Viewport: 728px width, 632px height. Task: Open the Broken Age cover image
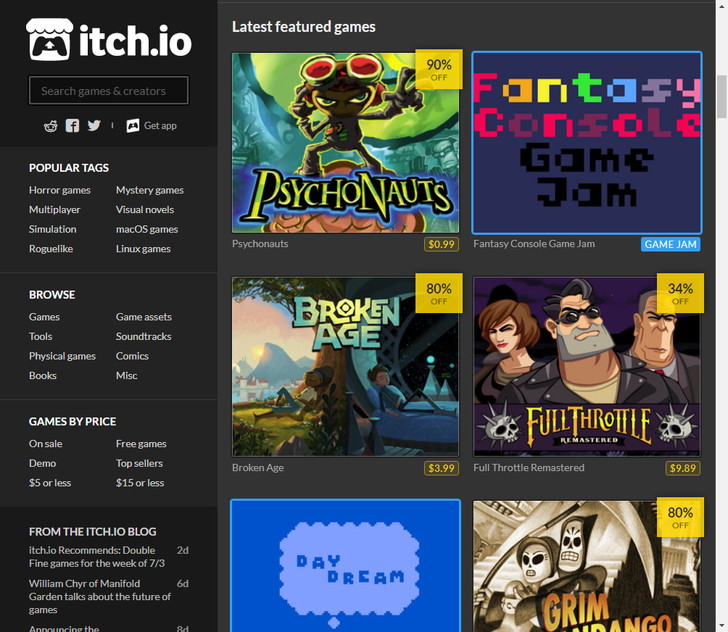(345, 367)
